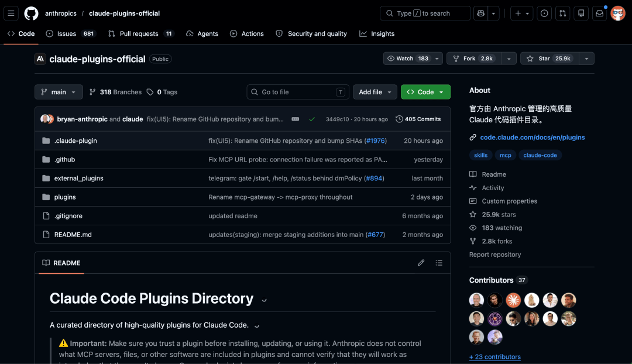This screenshot has height=364, width=632.
Task: Open the Copilot dropdown arrow
Action: 494,13
